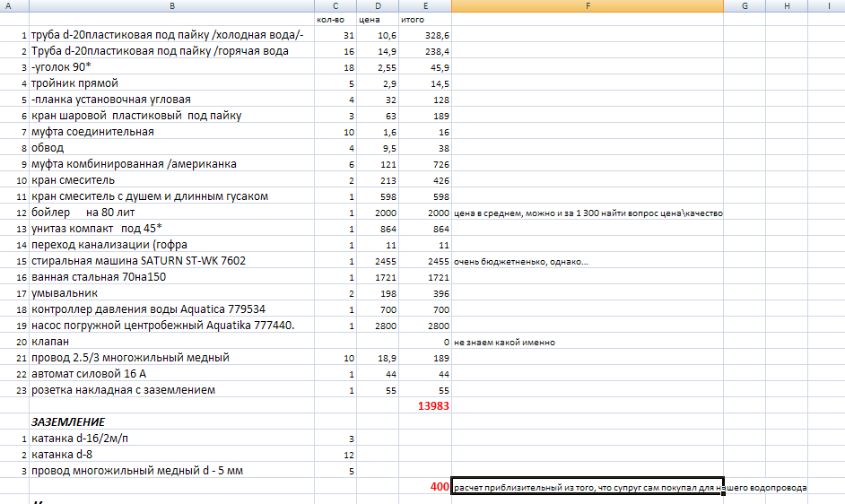Select the 'кран смеситель' quantity cell with 2

pyautogui.click(x=335, y=180)
